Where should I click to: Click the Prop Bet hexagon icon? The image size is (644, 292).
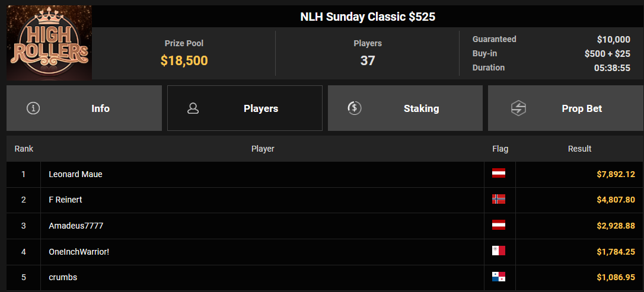(518, 108)
